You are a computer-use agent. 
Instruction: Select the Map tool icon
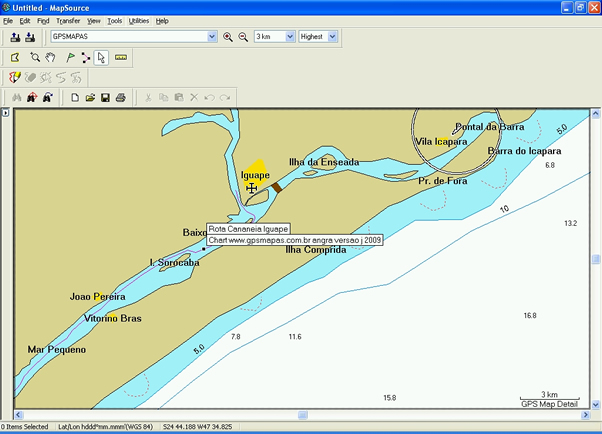pos(15,58)
